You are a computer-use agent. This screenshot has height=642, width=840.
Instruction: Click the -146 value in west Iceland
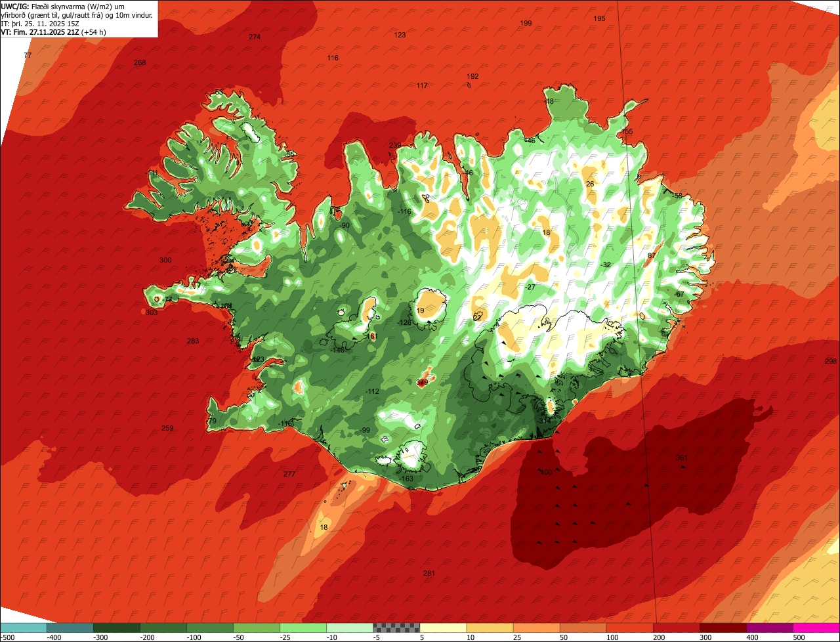338,350
